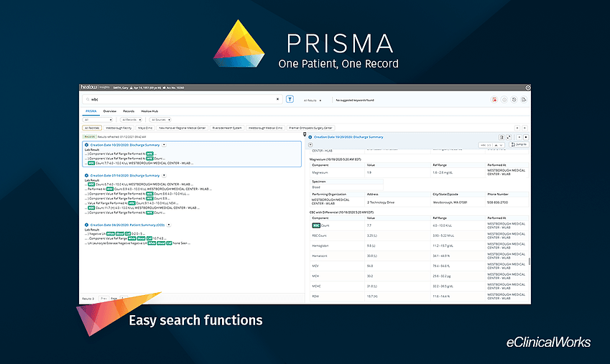The height and width of the screenshot is (364, 610).
Task: Select Premier Orthopedic Surgery Center chip
Action: click(310, 128)
